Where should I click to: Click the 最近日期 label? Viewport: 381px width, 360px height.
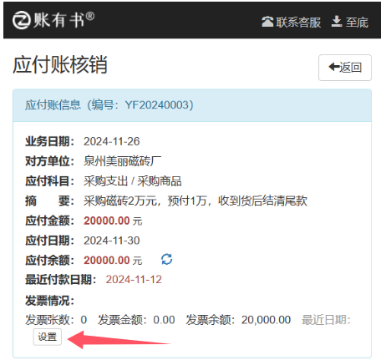point(326,320)
